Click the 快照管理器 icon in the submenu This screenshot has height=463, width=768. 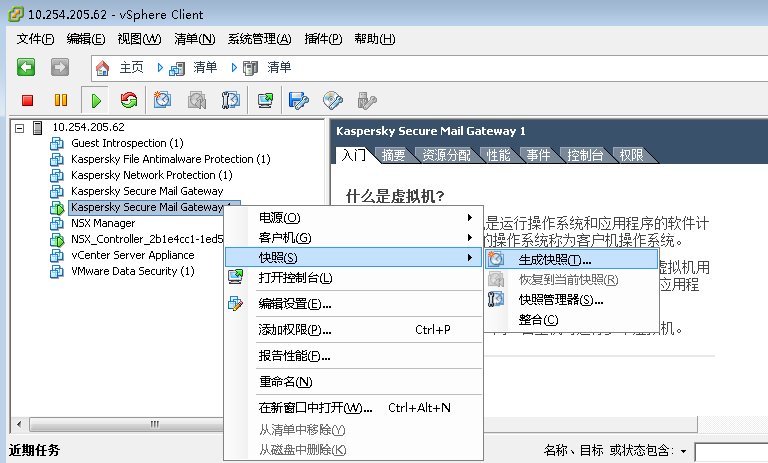coord(496,299)
